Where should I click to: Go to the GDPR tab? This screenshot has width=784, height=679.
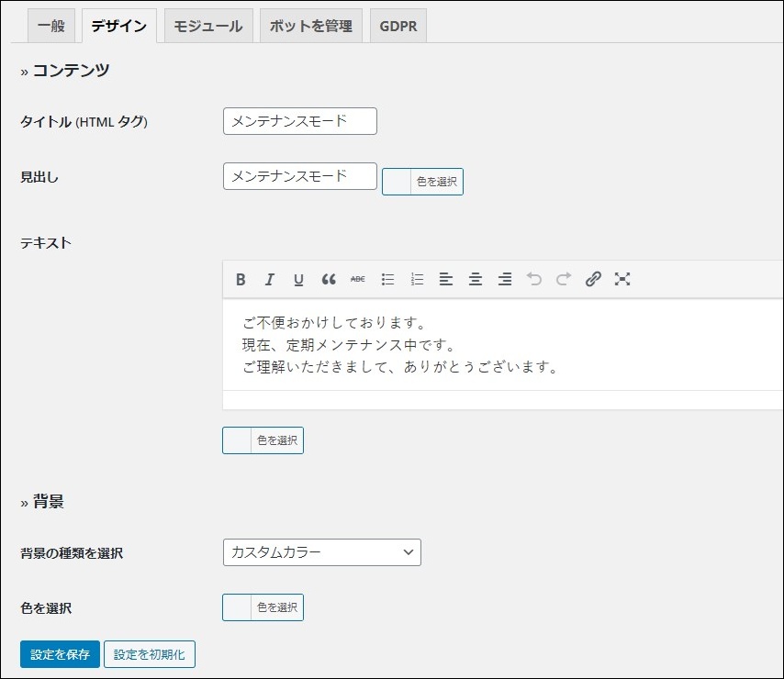click(x=398, y=27)
